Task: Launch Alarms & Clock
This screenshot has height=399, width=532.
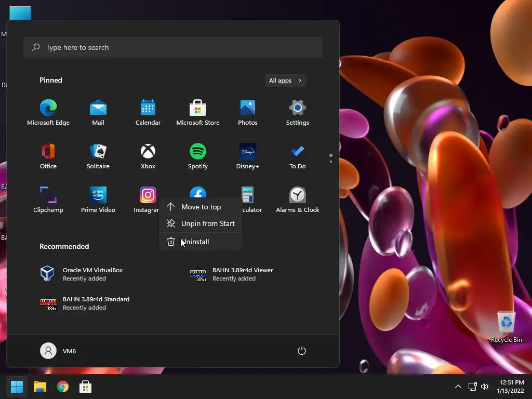Action: [x=298, y=200]
